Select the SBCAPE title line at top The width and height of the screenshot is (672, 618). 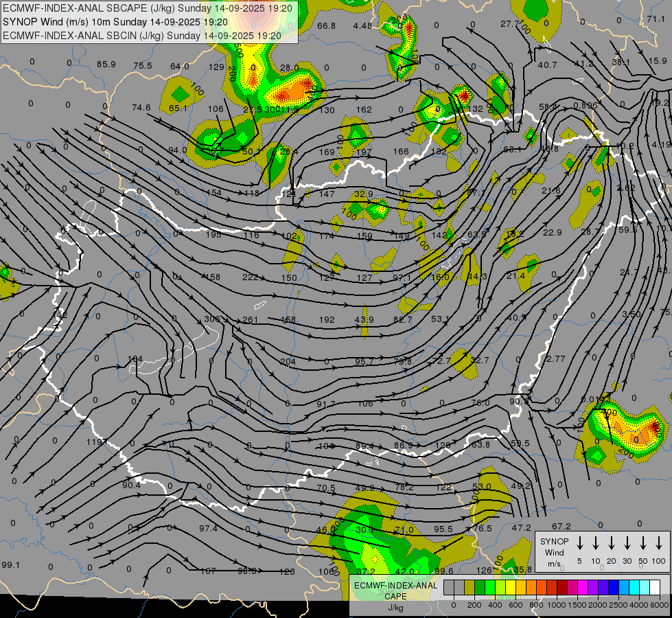point(148,8)
